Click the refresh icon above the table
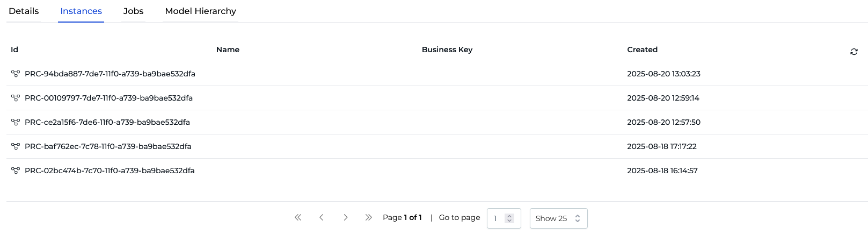 (854, 52)
